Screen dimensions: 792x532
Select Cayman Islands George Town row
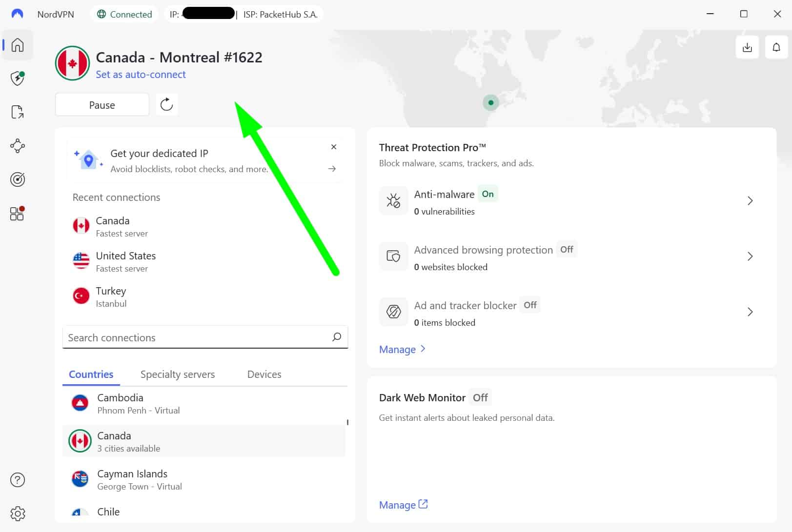(204, 480)
